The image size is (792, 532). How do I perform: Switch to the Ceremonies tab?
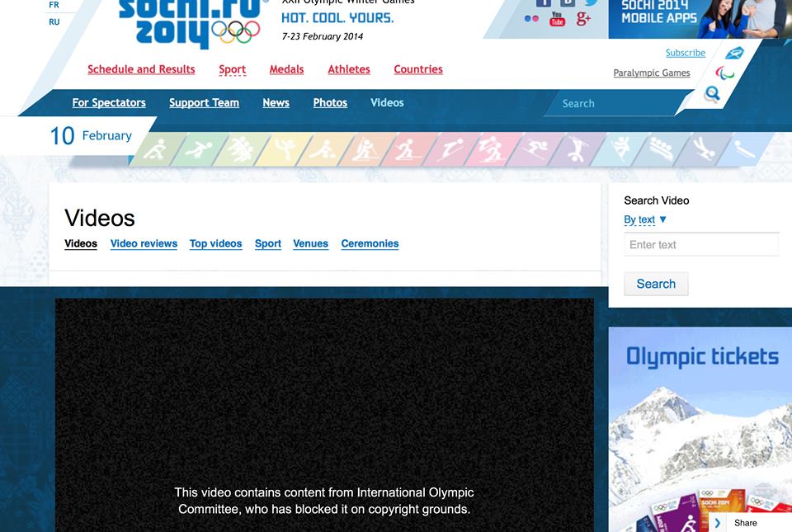pyautogui.click(x=370, y=244)
